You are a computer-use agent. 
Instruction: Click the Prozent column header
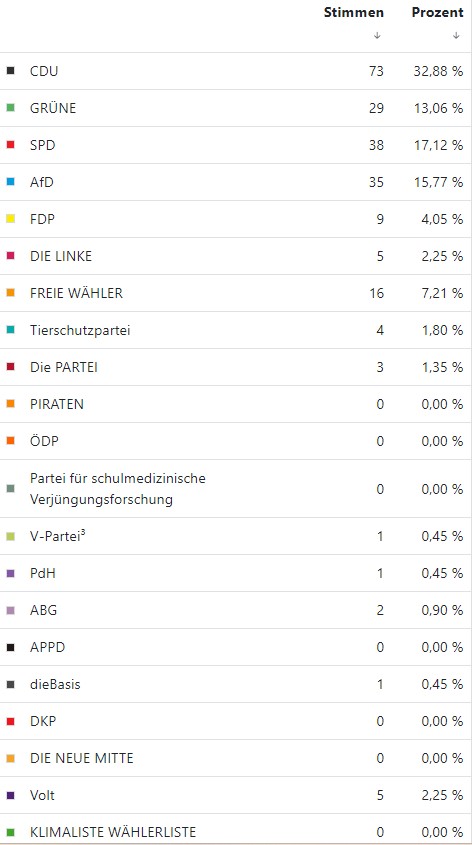pos(438,12)
